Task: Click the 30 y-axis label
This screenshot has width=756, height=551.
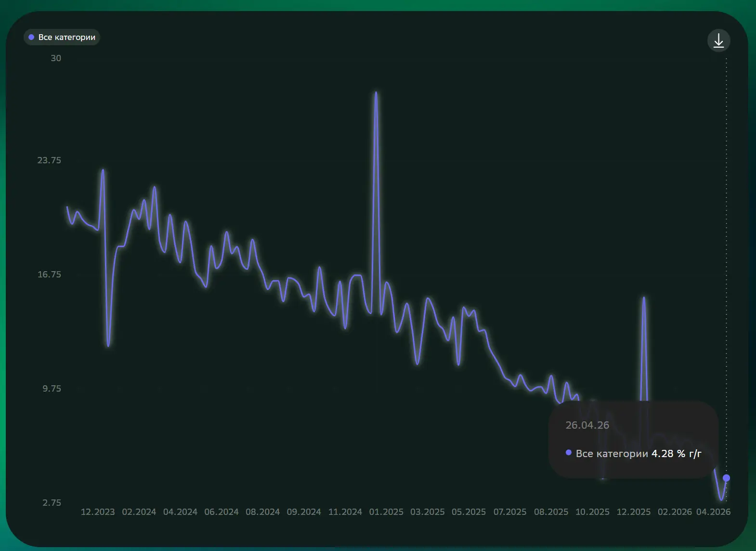Action: click(x=56, y=58)
